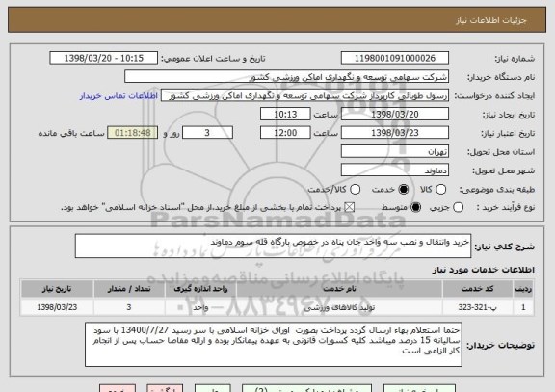
Task: Click the creation time field 10:13
Action: point(285,115)
